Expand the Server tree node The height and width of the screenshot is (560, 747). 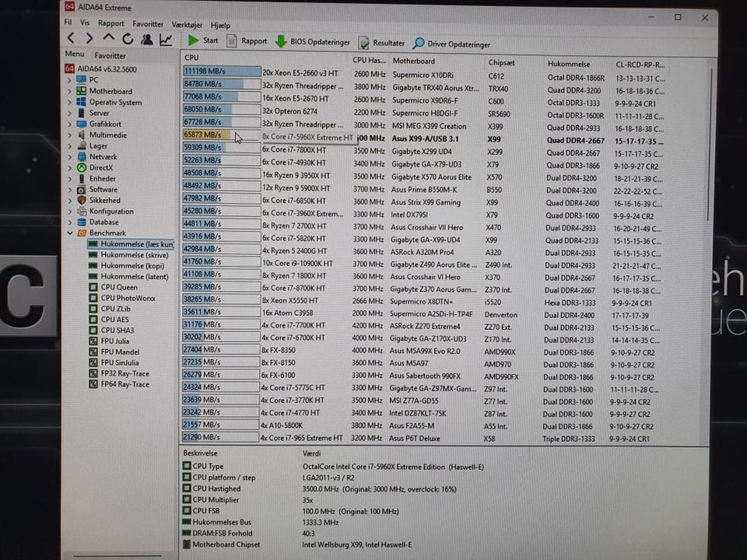(x=70, y=113)
